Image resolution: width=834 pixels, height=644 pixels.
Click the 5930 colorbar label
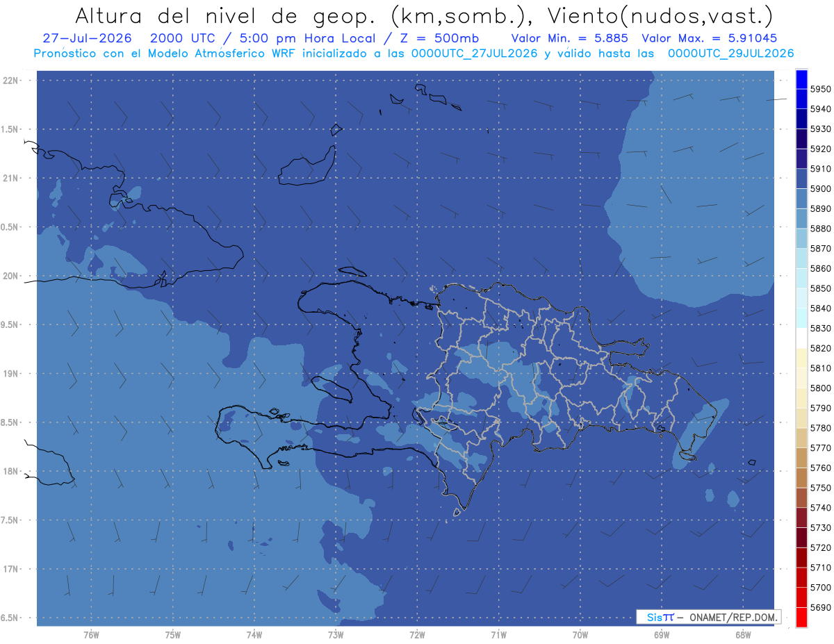pos(820,129)
